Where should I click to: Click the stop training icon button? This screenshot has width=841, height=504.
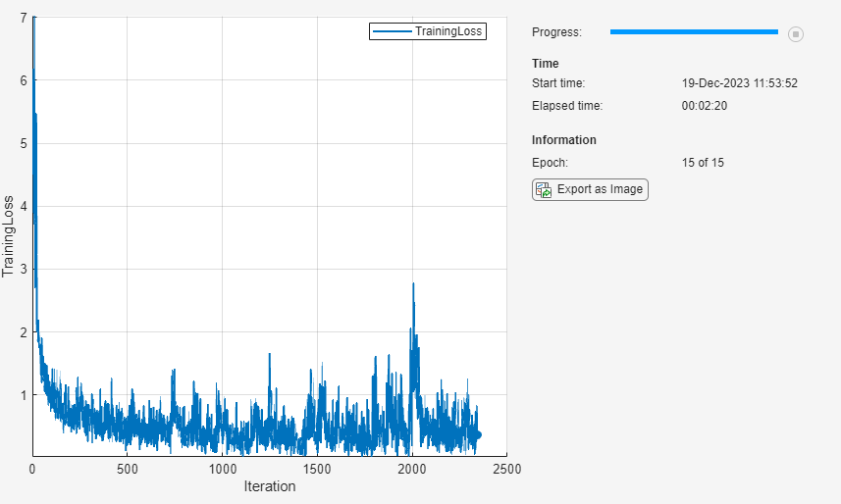point(796,33)
